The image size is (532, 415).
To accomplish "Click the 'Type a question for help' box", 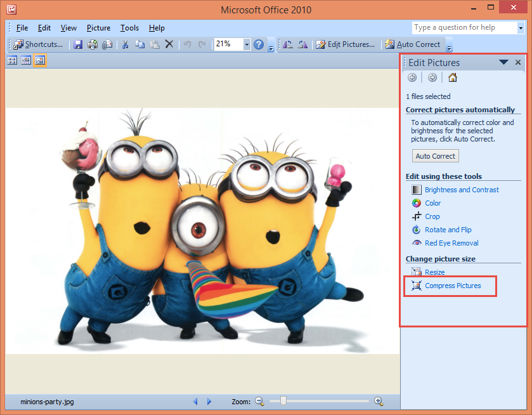I will (465, 27).
